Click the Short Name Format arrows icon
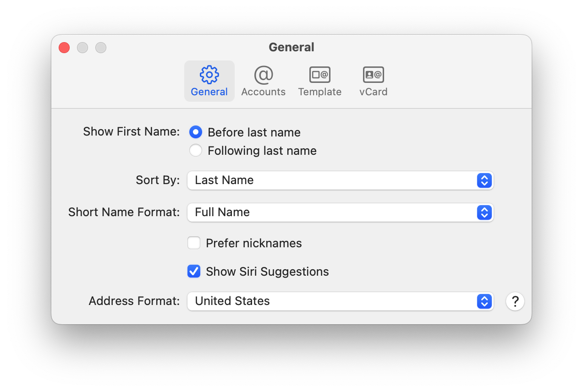Image resolution: width=583 pixels, height=392 pixels. [x=484, y=212]
